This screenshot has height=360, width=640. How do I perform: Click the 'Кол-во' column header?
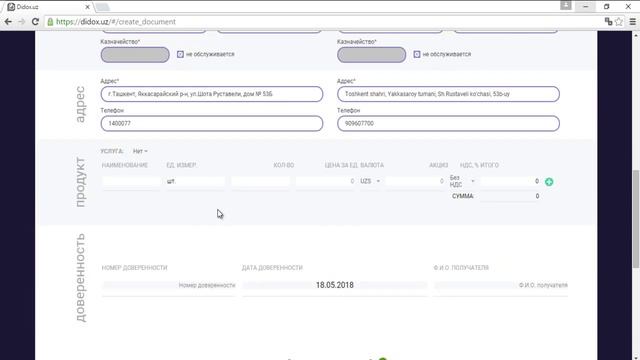(x=284, y=165)
